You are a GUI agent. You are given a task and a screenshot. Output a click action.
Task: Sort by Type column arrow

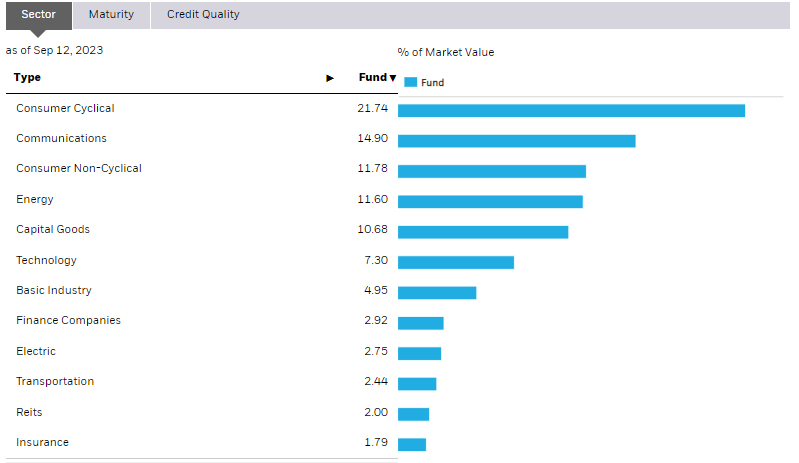click(x=330, y=78)
